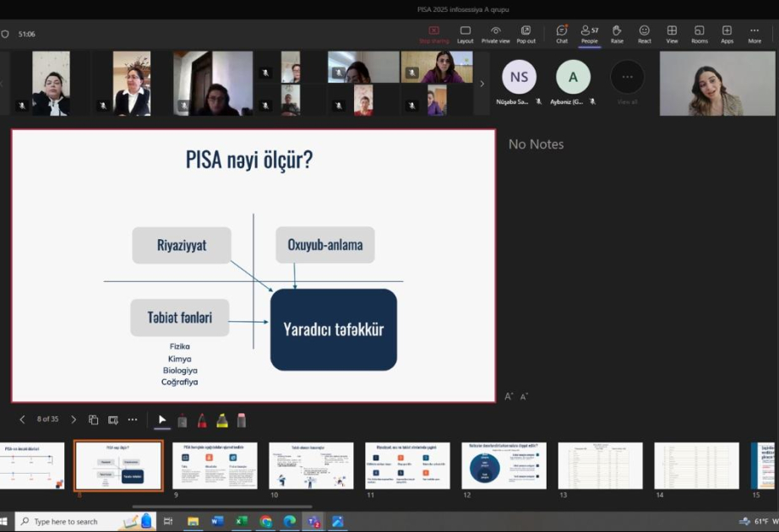Image resolution: width=779 pixels, height=532 pixels.
Task: Open the meeting Chat panel
Action: (561, 35)
